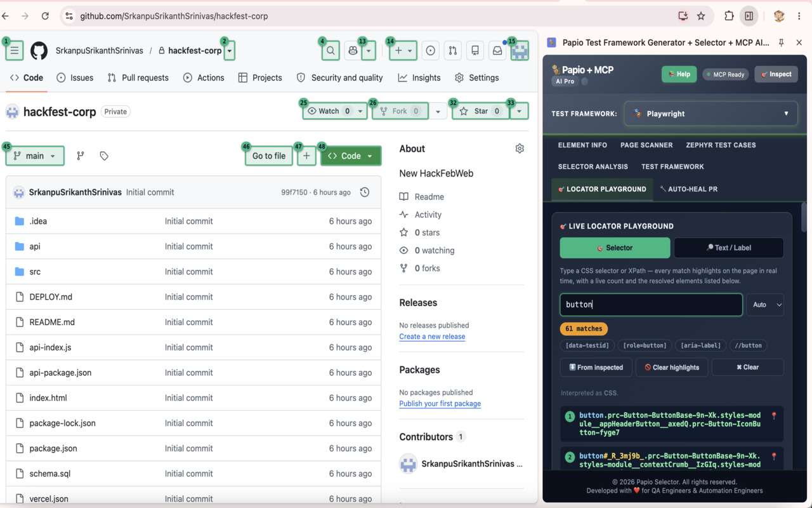Image resolution: width=812 pixels, height=508 pixels.
Task: Open repositories icon in GitHub header
Action: (x=475, y=51)
